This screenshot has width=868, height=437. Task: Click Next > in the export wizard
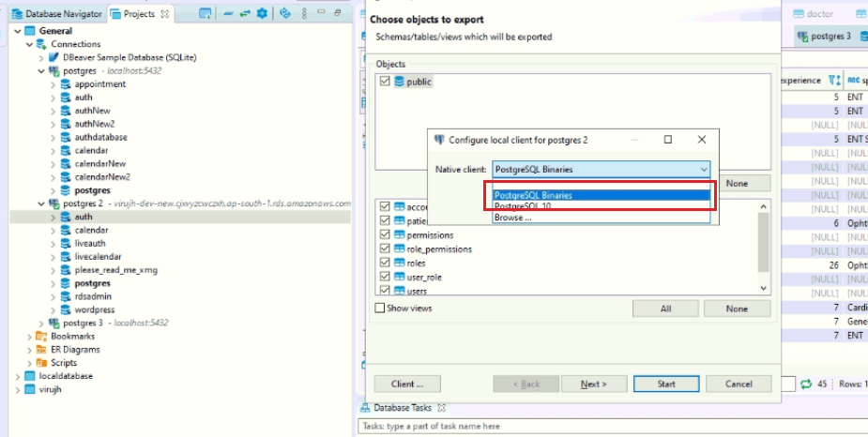point(594,384)
